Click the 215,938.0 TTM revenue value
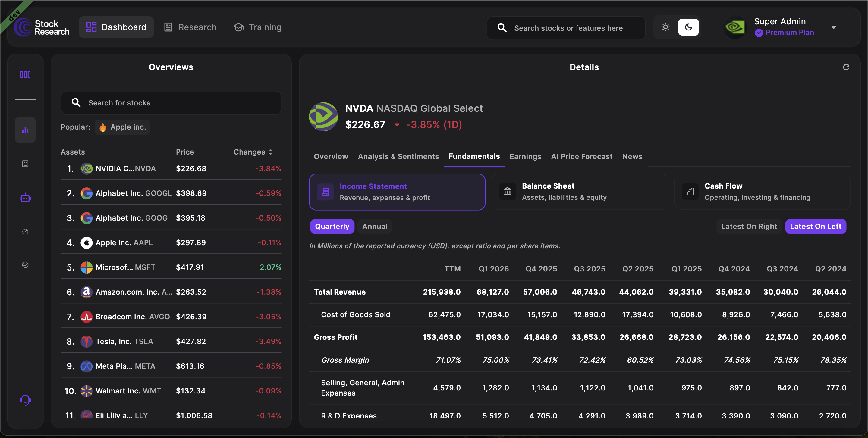Image resolution: width=868 pixels, height=438 pixels. click(x=442, y=292)
